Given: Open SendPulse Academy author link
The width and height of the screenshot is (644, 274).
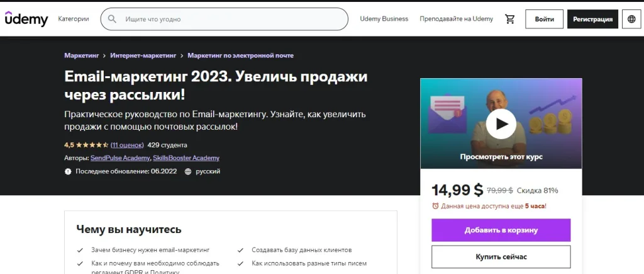Looking at the screenshot, I should [120, 157].
